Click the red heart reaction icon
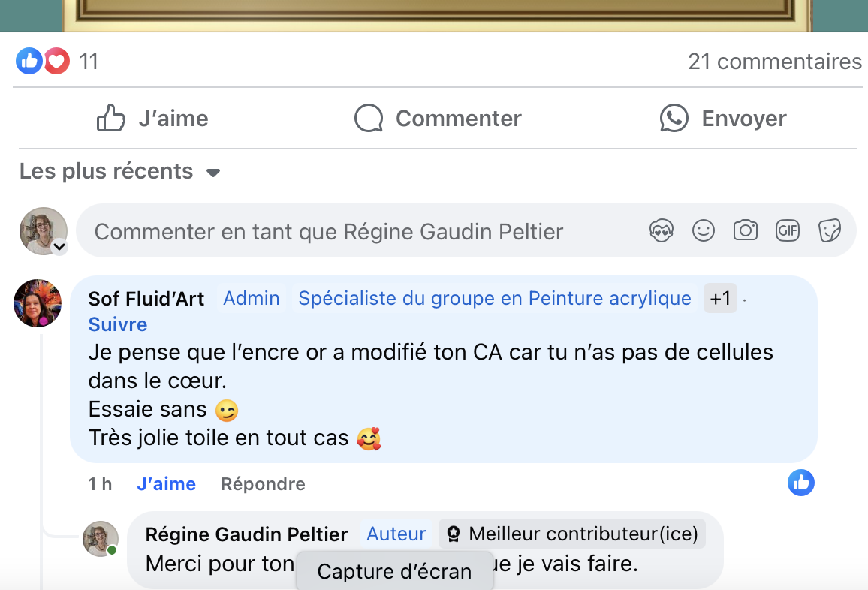 coord(57,61)
